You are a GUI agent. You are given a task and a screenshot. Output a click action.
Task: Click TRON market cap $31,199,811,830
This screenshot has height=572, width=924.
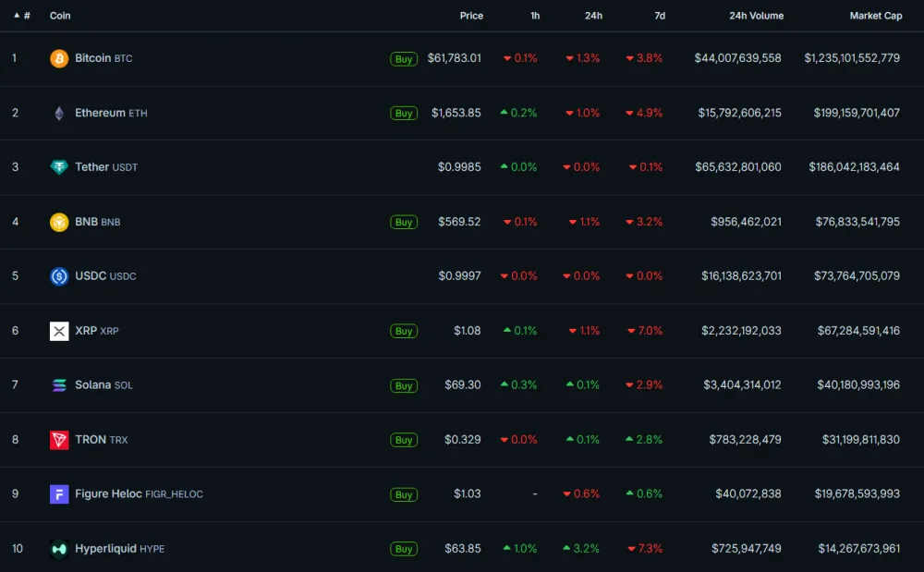click(x=861, y=440)
